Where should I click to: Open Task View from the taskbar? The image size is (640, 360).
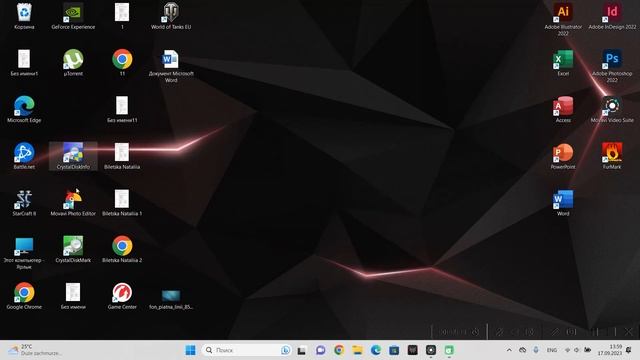click(302, 350)
